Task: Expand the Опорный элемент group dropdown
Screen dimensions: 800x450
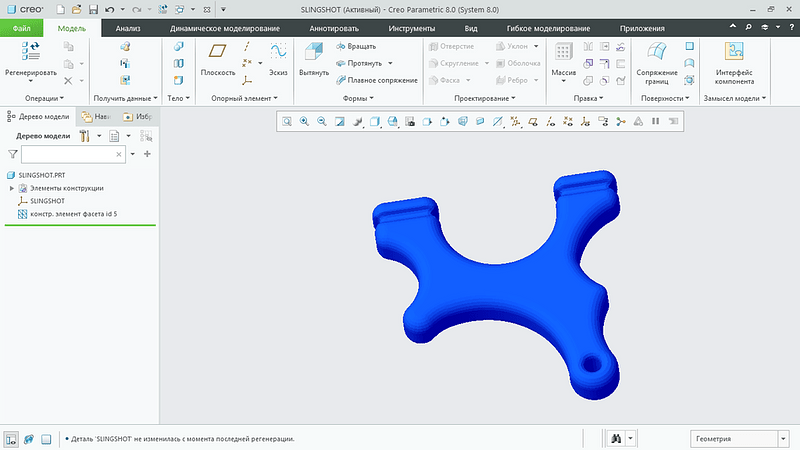Action: (x=244, y=98)
